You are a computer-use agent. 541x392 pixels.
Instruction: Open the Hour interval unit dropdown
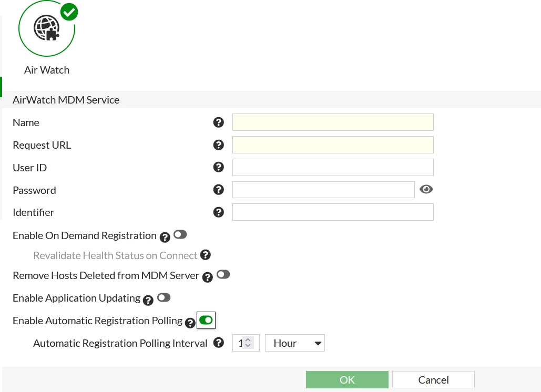294,343
